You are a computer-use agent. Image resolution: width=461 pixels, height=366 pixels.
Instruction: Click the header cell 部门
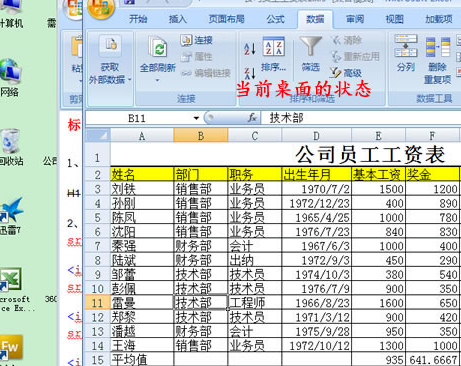point(201,174)
